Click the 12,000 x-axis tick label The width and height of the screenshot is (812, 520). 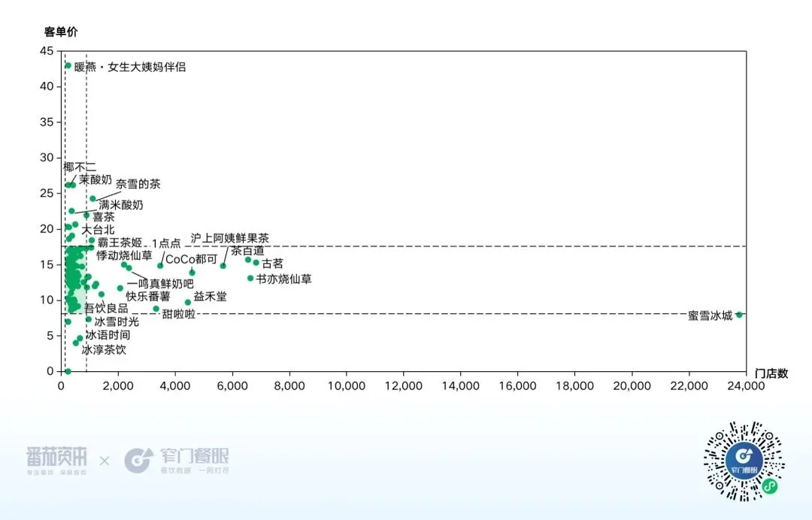pyautogui.click(x=404, y=386)
